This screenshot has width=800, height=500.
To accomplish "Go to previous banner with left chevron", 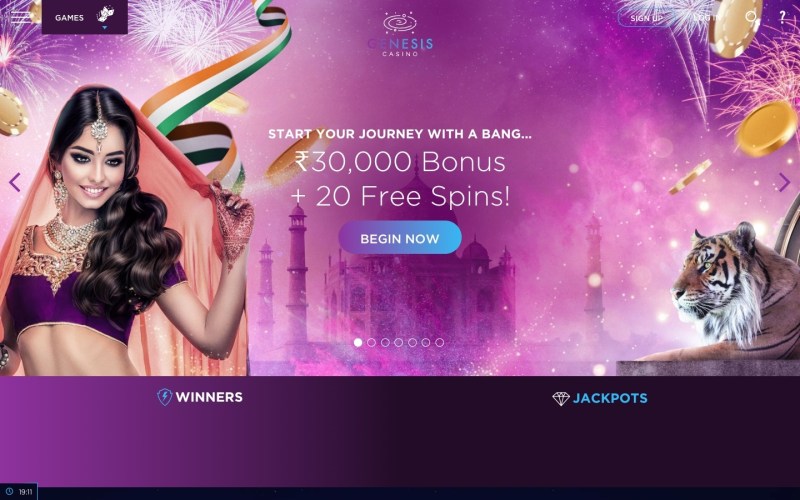I will 15,182.
